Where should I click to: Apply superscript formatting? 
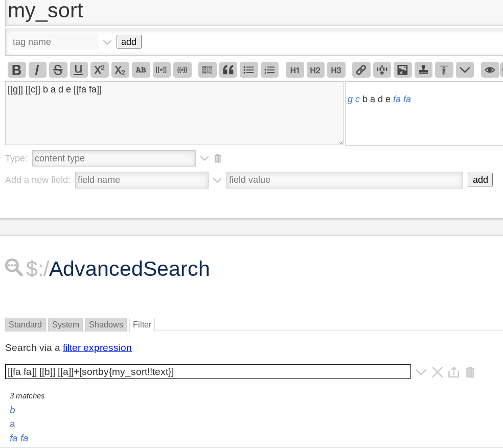point(99,70)
